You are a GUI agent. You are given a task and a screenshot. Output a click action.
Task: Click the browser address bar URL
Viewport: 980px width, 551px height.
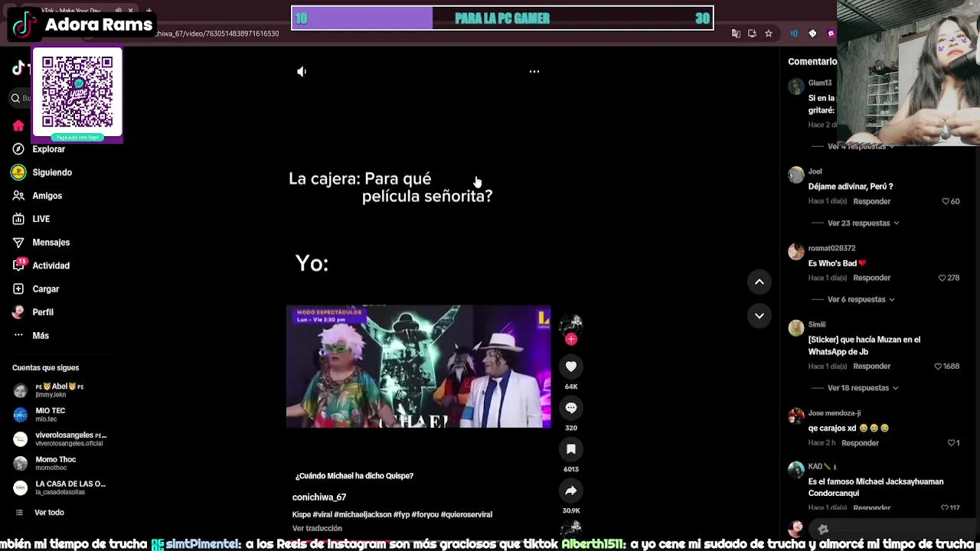[217, 34]
